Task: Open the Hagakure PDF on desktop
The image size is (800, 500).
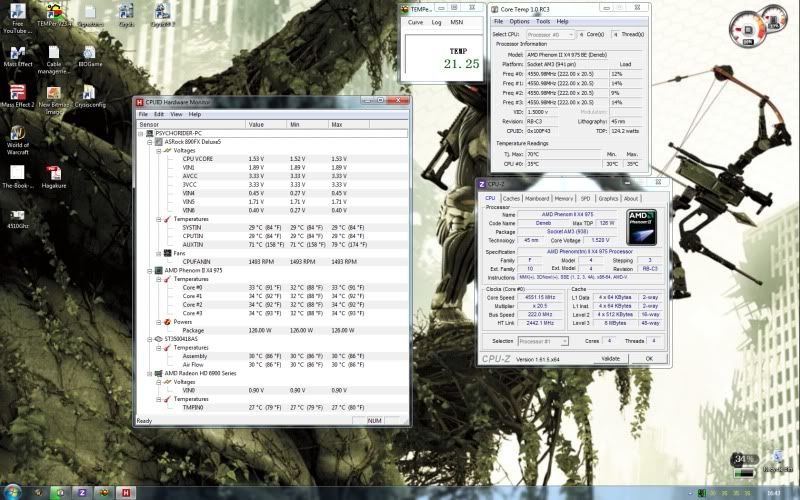Action: tap(54, 177)
